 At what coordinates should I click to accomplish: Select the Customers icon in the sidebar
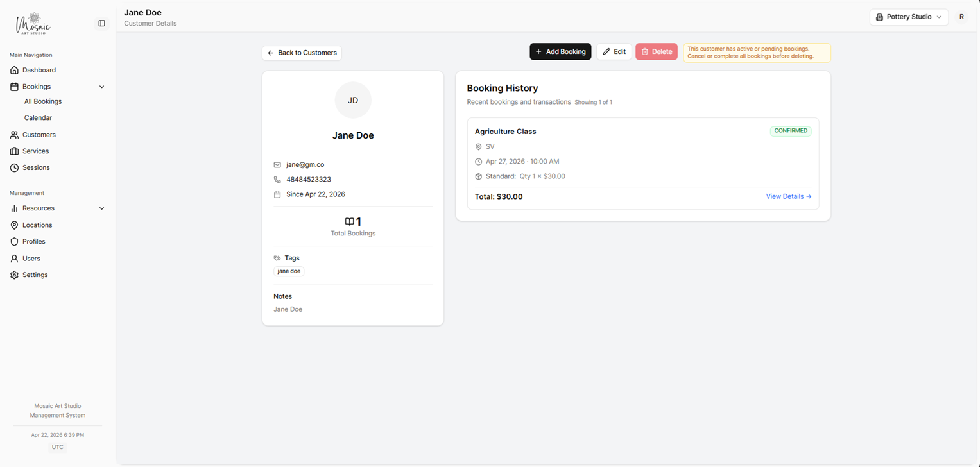tap(13, 135)
